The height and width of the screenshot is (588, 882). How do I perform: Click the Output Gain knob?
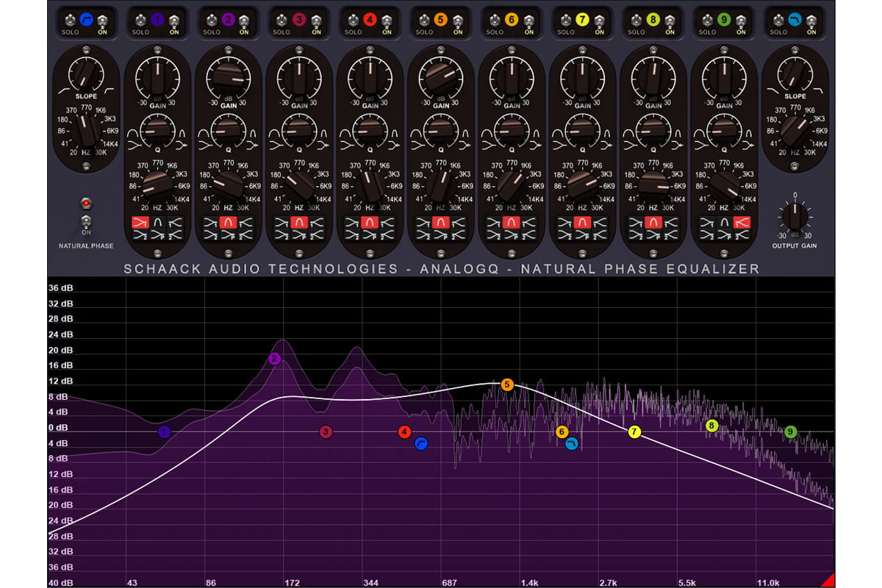[795, 216]
